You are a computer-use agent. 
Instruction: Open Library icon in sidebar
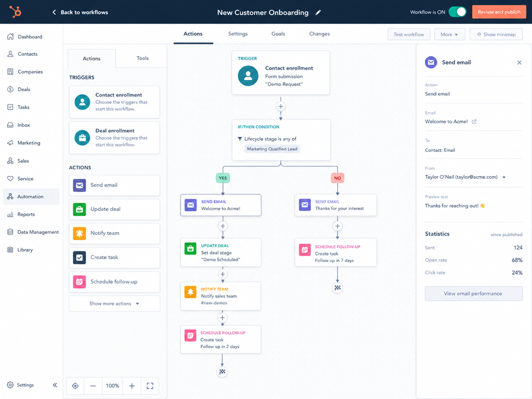tap(10, 250)
